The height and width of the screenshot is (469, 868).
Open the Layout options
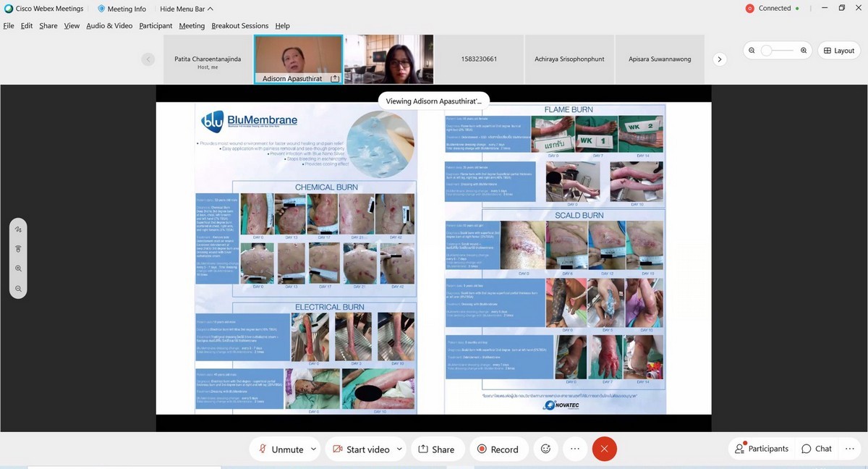coord(838,51)
